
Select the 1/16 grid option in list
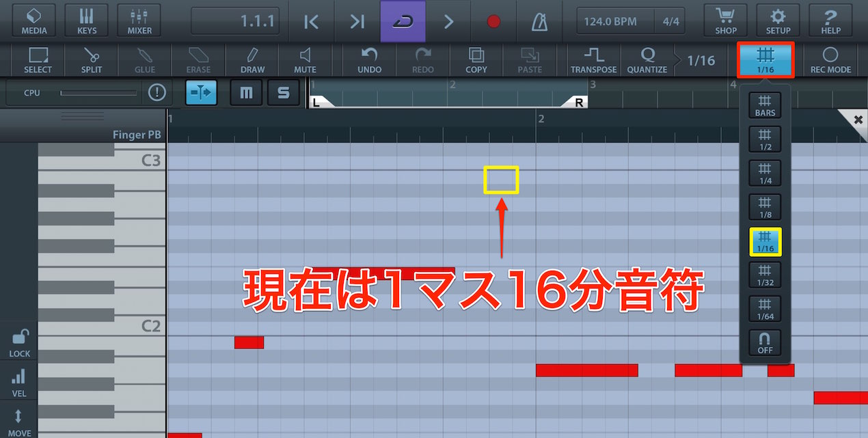tap(765, 241)
